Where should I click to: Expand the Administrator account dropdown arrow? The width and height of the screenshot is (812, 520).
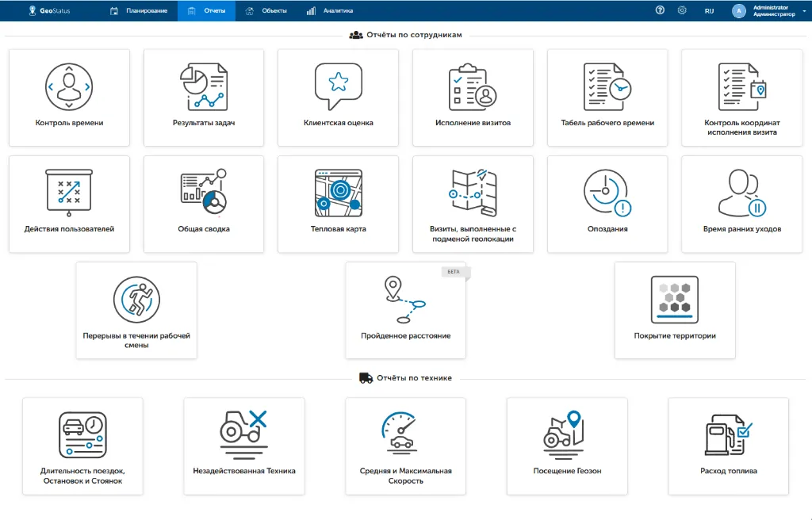coord(804,11)
